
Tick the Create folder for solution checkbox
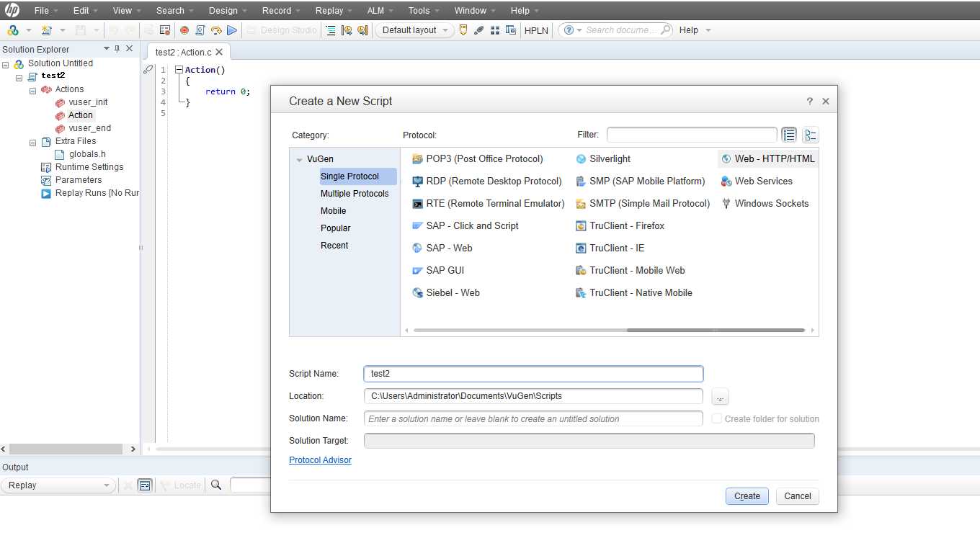717,418
